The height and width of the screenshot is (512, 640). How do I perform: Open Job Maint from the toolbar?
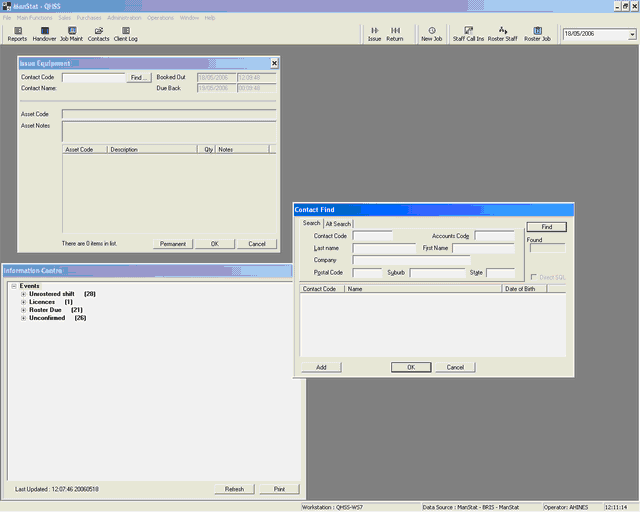(71, 33)
